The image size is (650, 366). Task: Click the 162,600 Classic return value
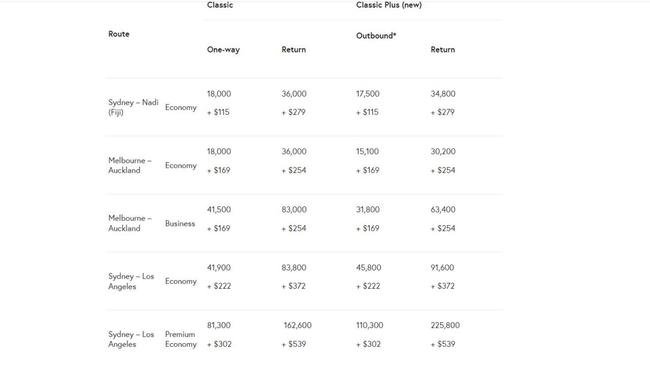298,325
